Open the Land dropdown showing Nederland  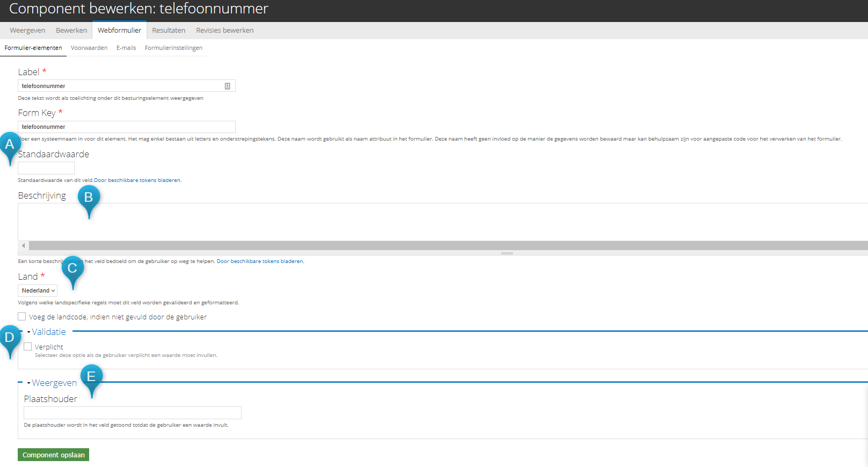tap(38, 290)
